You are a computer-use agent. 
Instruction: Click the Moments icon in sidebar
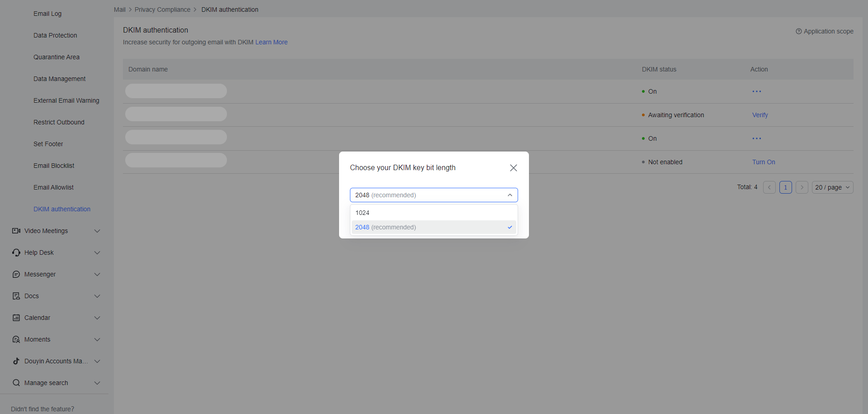coord(16,339)
